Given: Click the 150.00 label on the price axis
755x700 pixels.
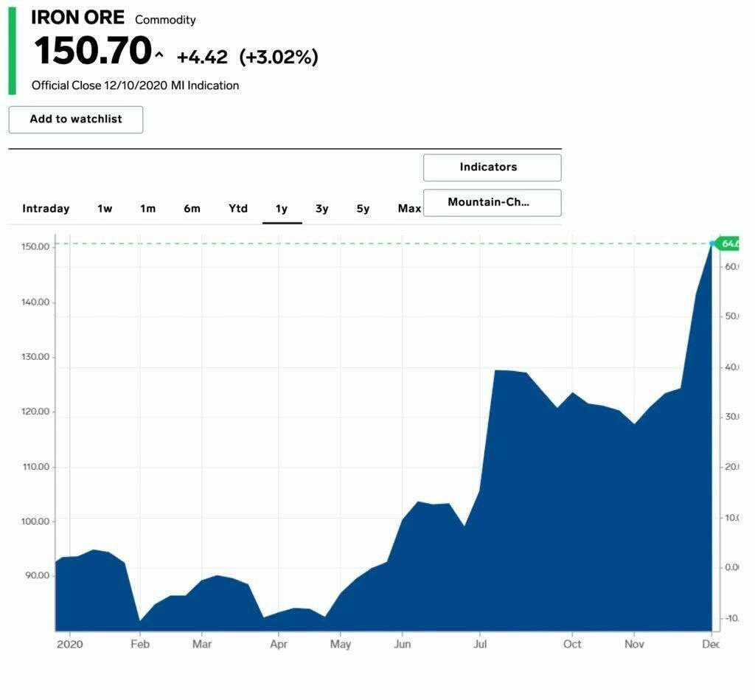Looking at the screenshot, I should (x=35, y=246).
